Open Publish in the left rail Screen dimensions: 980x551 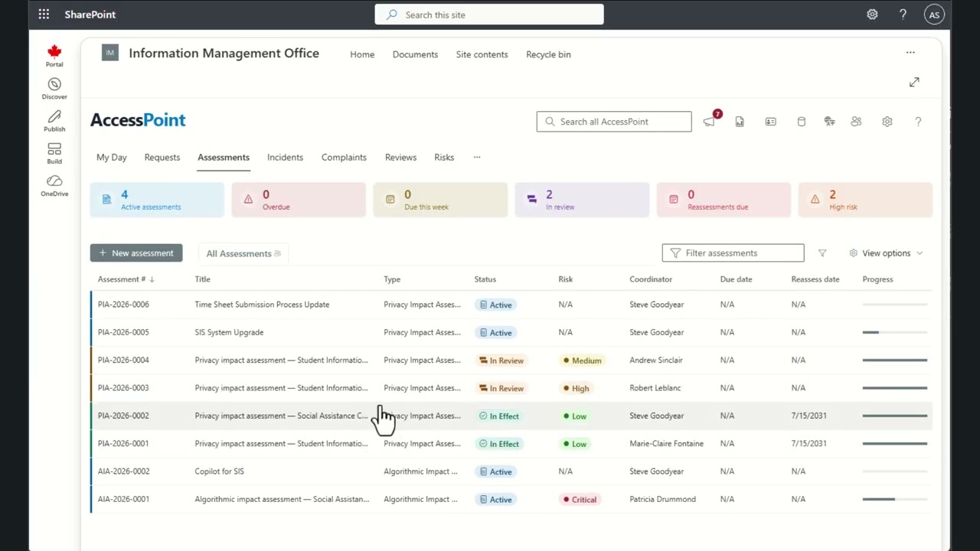coord(54,121)
